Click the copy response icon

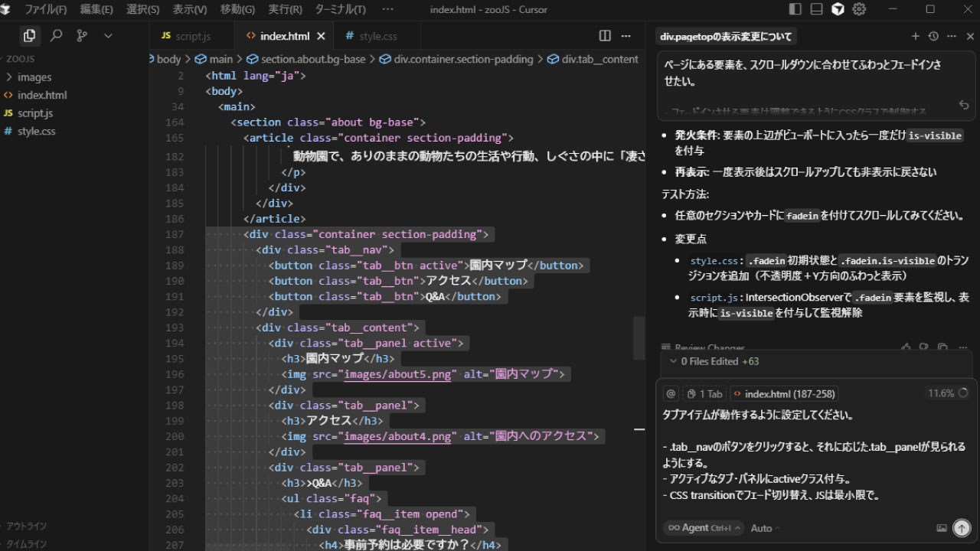[942, 347]
